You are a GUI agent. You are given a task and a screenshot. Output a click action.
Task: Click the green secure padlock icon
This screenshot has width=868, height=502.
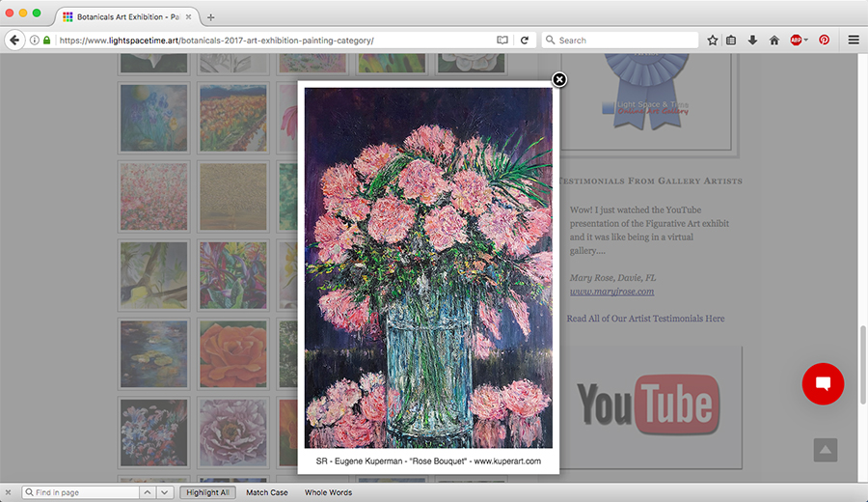(x=47, y=40)
